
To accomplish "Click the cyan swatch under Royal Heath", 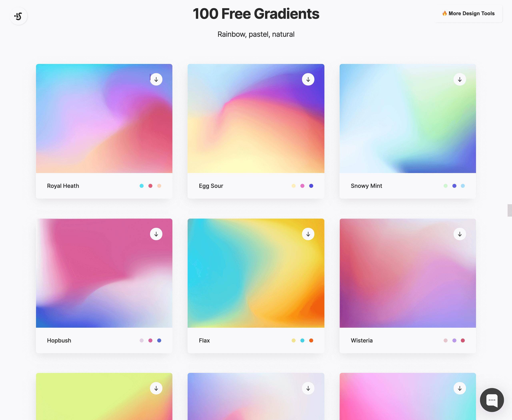I will point(142,186).
